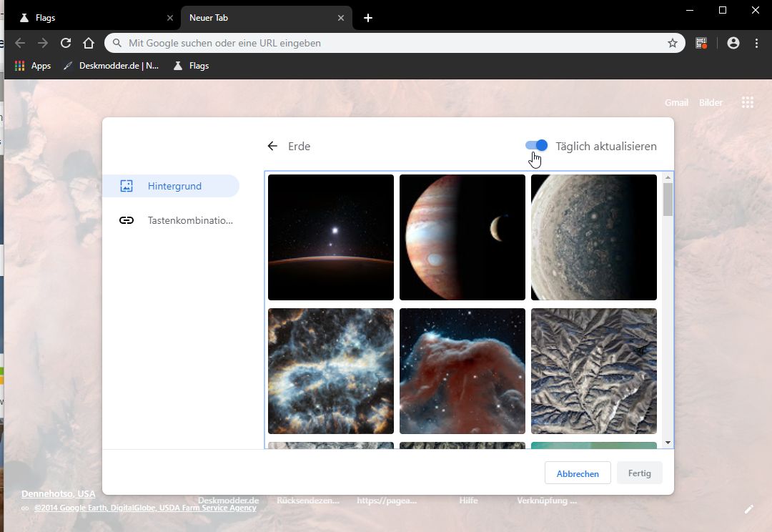772x532 pixels.
Task: Open the Deskmodder.de bookmark
Action: (112, 66)
